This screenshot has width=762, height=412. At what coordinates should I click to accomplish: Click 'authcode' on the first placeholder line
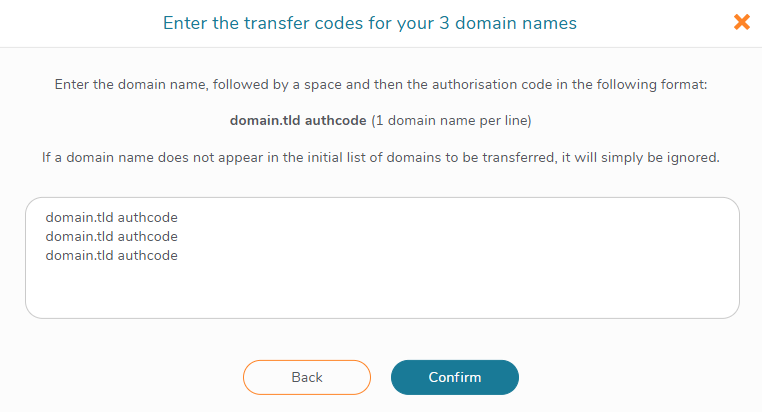(148, 217)
